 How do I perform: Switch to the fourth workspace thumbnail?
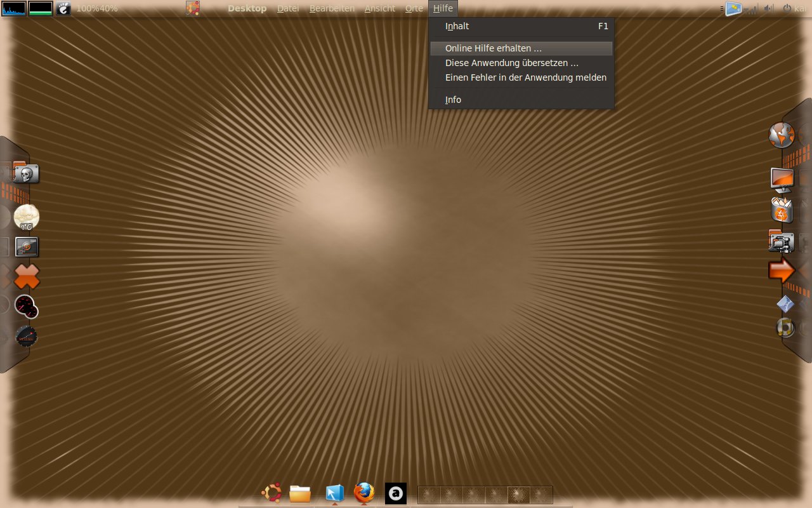[496, 495]
